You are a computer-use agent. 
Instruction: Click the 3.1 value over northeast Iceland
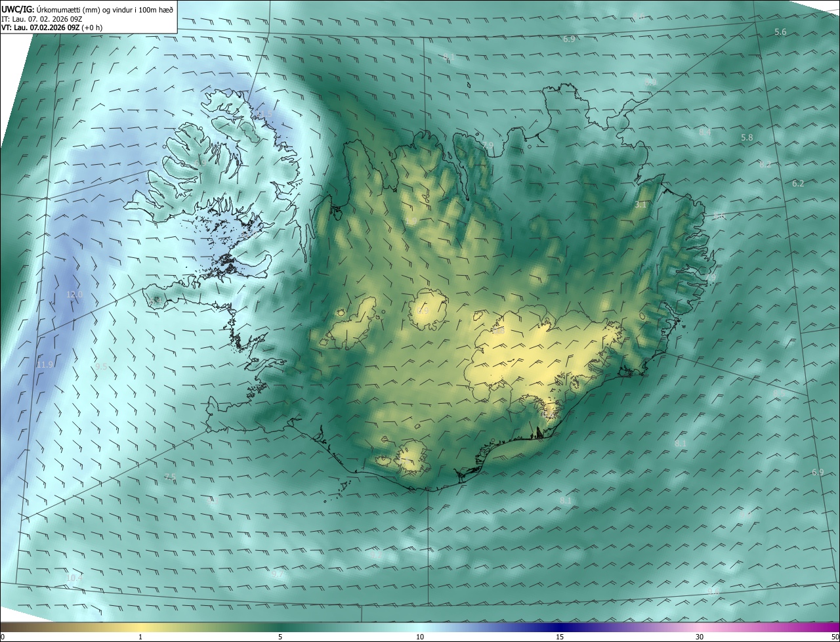point(640,205)
